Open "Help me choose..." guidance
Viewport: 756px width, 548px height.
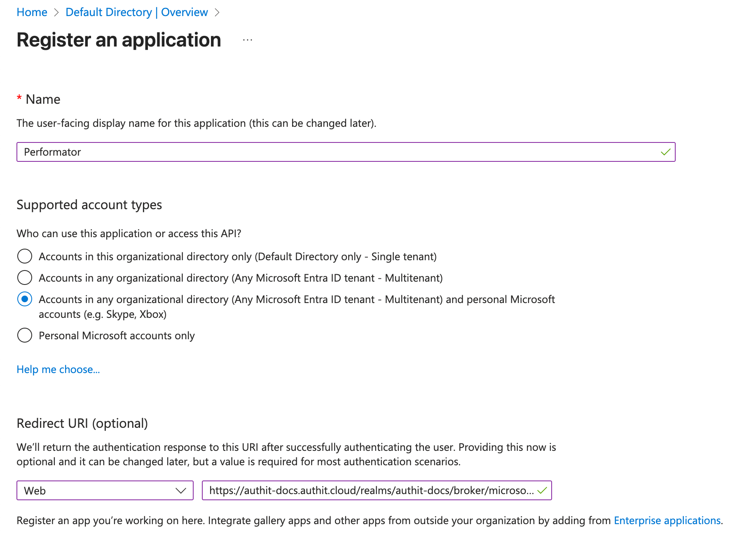[58, 369]
